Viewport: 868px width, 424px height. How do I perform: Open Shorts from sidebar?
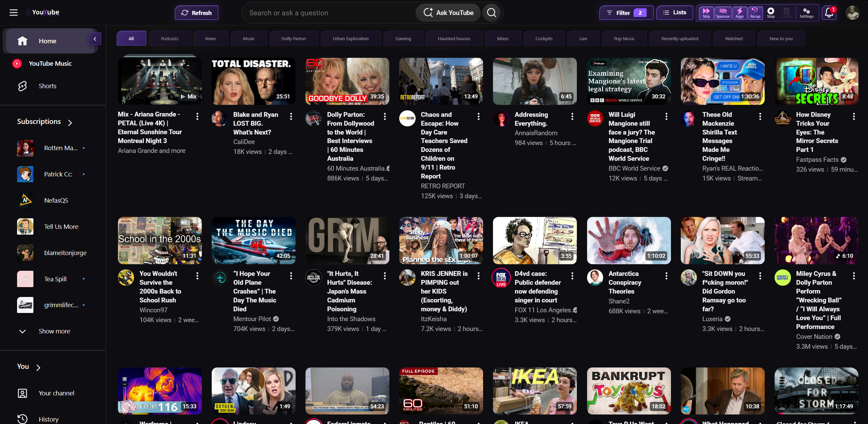click(x=50, y=86)
